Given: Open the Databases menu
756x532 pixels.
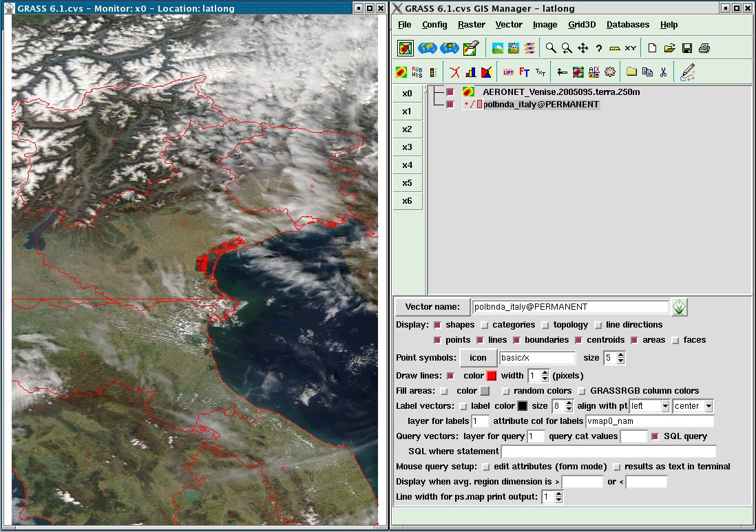Looking at the screenshot, I should click(627, 25).
